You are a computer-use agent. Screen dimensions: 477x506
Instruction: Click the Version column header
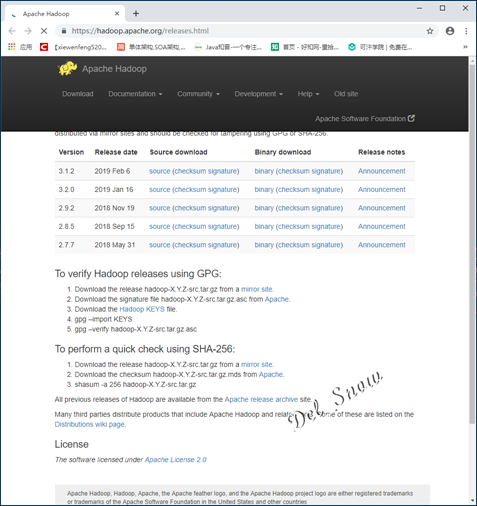71,152
